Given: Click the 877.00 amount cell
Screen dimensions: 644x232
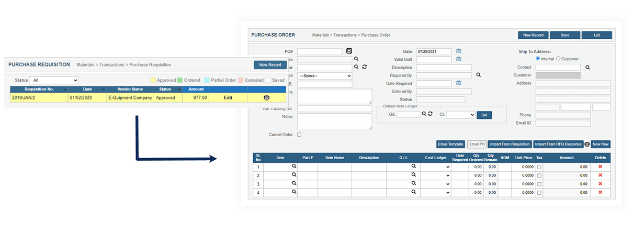Looking at the screenshot, I should [x=195, y=97].
